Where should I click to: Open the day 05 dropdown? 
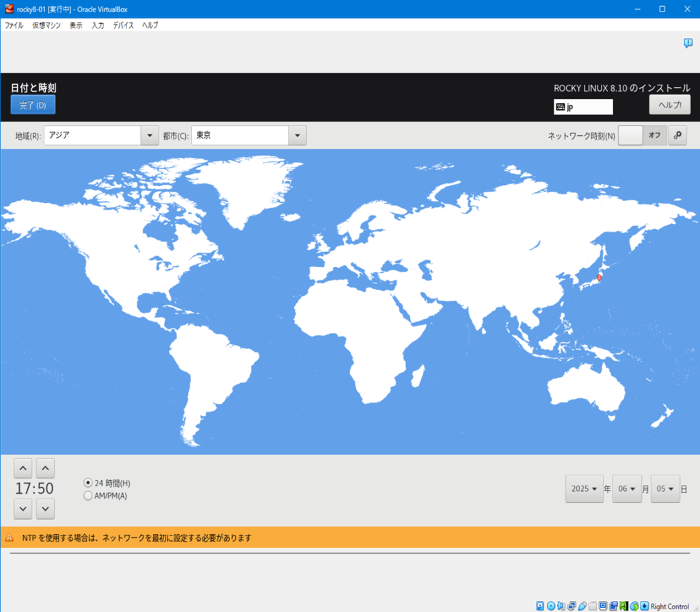click(x=665, y=489)
